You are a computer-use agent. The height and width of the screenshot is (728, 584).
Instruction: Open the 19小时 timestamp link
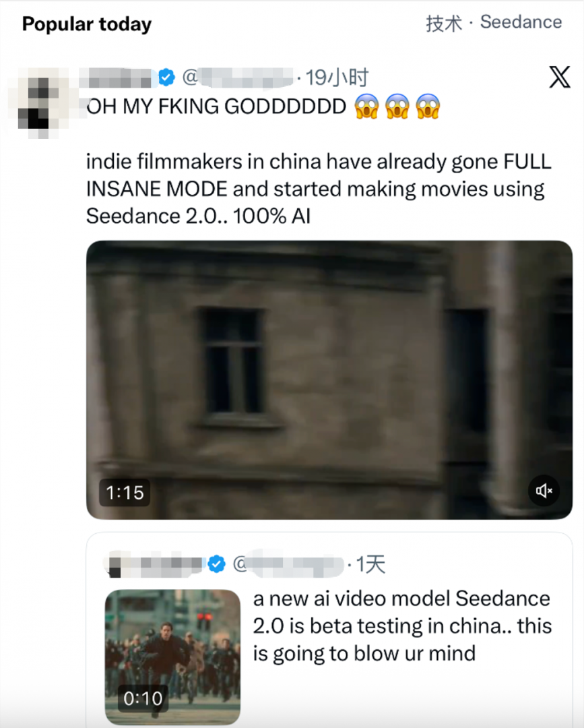(337, 78)
